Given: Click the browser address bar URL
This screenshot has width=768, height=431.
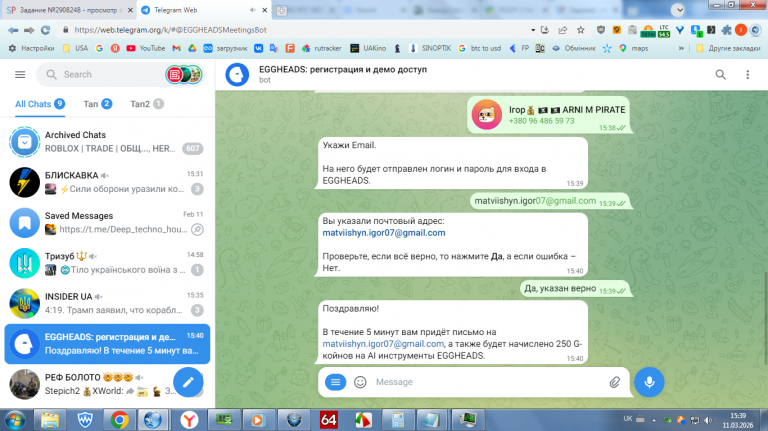Looking at the screenshot, I should click(x=170, y=30).
